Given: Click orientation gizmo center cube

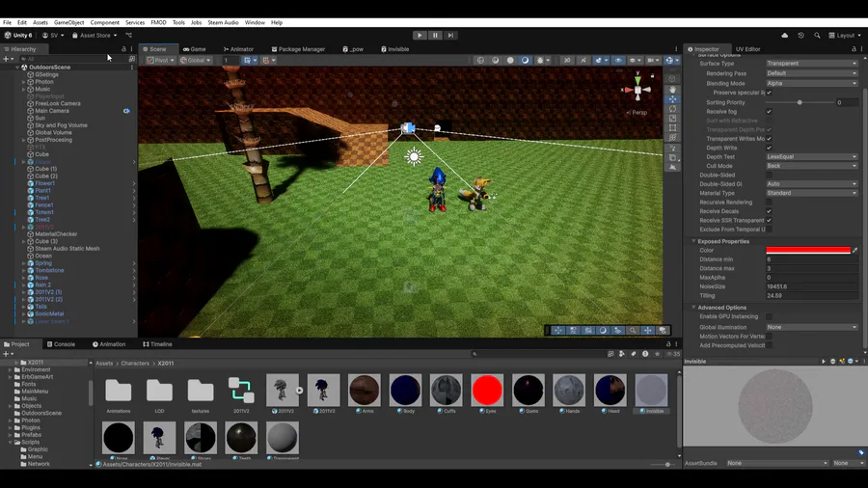Looking at the screenshot, I should [x=637, y=90].
